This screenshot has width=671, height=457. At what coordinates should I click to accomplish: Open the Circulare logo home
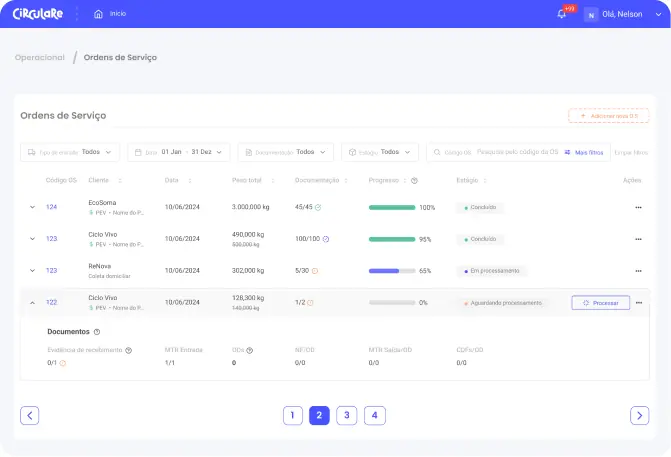[38, 14]
